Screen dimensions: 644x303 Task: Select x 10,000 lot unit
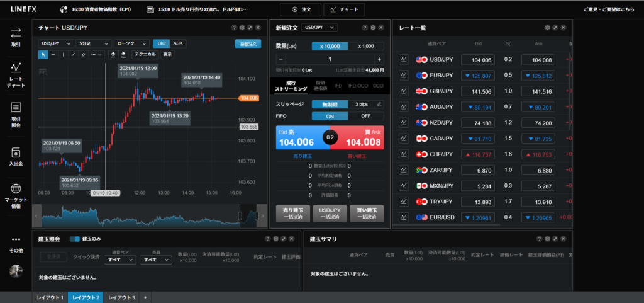pyautogui.click(x=330, y=46)
